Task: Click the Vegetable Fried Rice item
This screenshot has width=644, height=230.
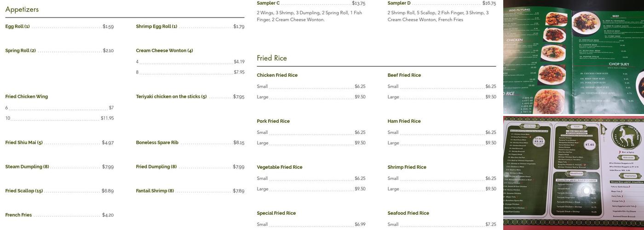Action: coord(279,167)
